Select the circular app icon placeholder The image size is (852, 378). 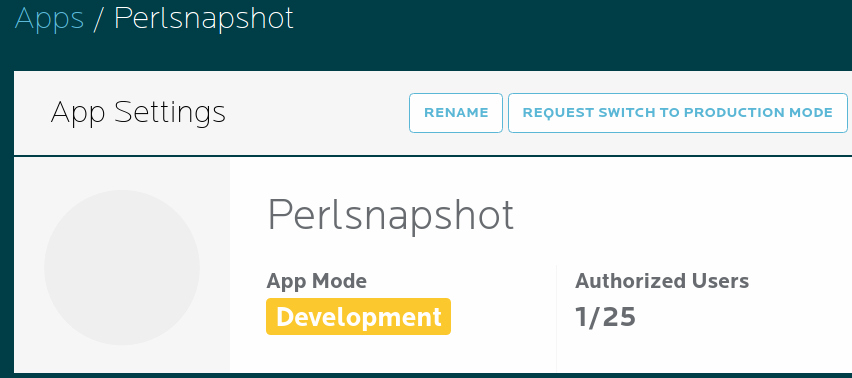point(122,267)
